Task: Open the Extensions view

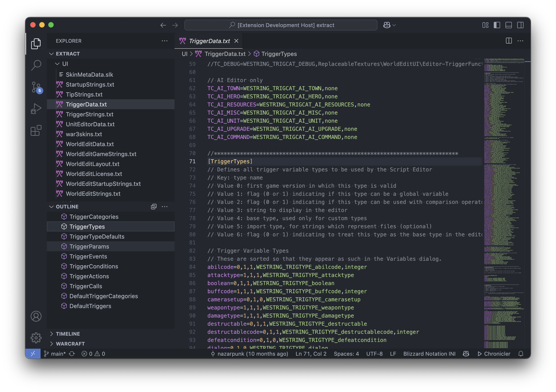Action: [x=36, y=131]
